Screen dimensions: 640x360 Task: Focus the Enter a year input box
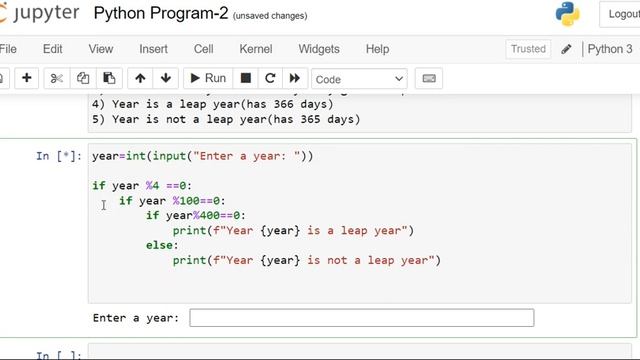tap(362, 318)
